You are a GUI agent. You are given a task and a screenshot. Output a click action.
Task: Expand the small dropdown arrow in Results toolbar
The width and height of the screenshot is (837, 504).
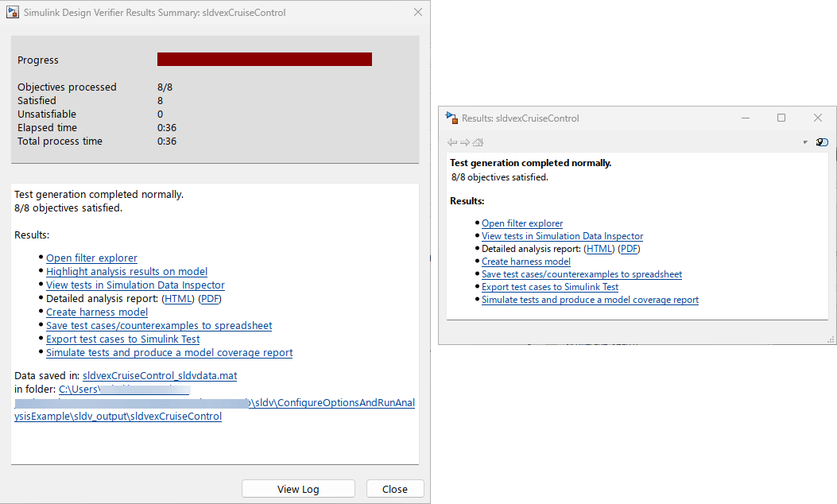click(x=805, y=142)
